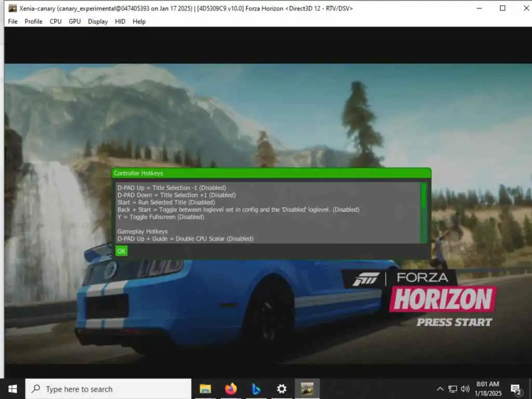This screenshot has height=399, width=532.
Task: Open the GPU menu
Action: click(x=75, y=21)
